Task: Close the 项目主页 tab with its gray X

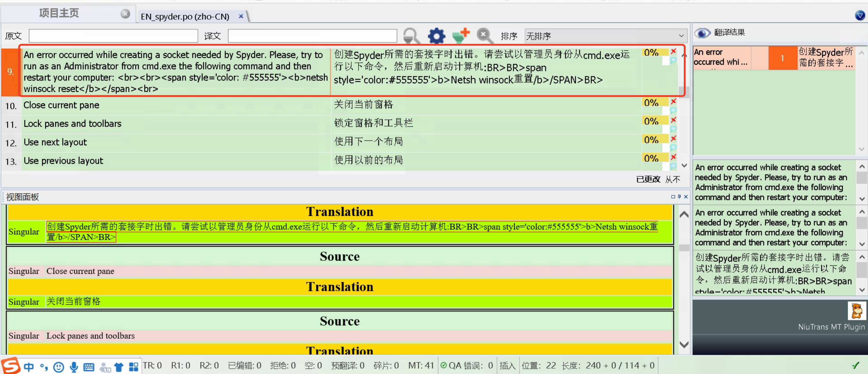Action: tap(125, 14)
